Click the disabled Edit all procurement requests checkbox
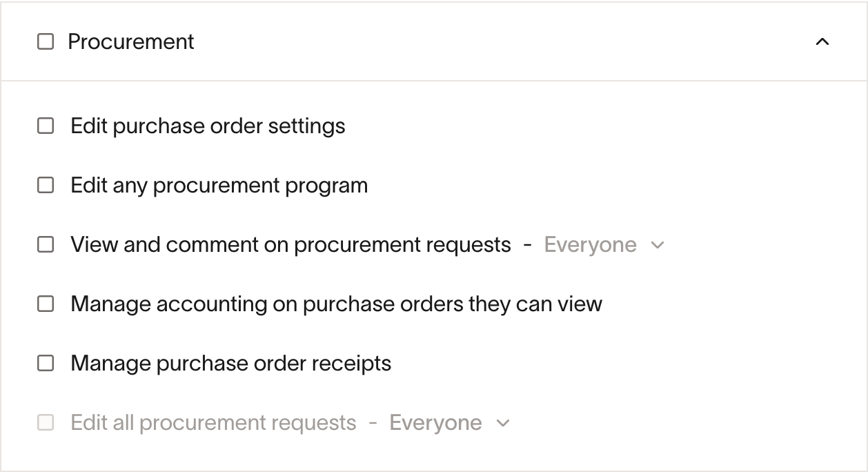The height and width of the screenshot is (472, 868). (x=46, y=423)
